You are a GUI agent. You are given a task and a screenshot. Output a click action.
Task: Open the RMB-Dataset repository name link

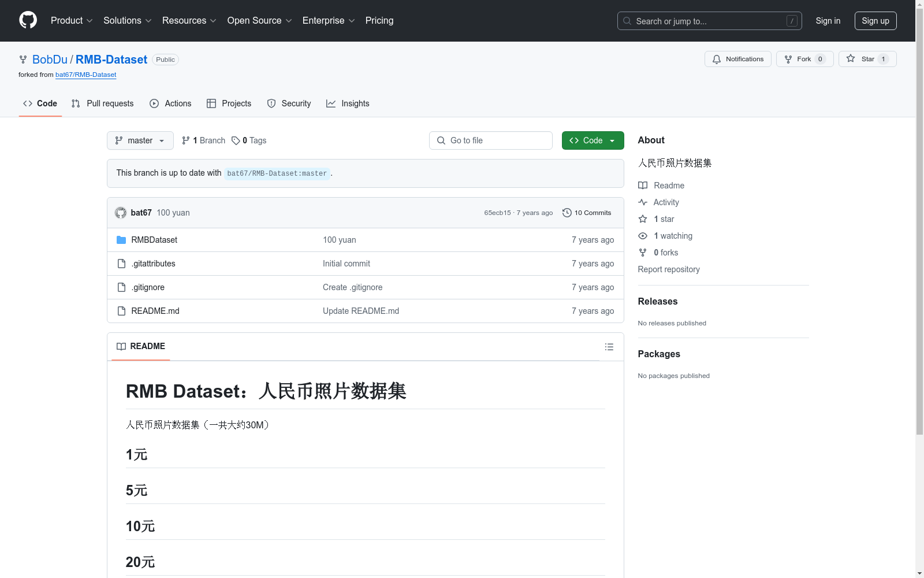(111, 60)
